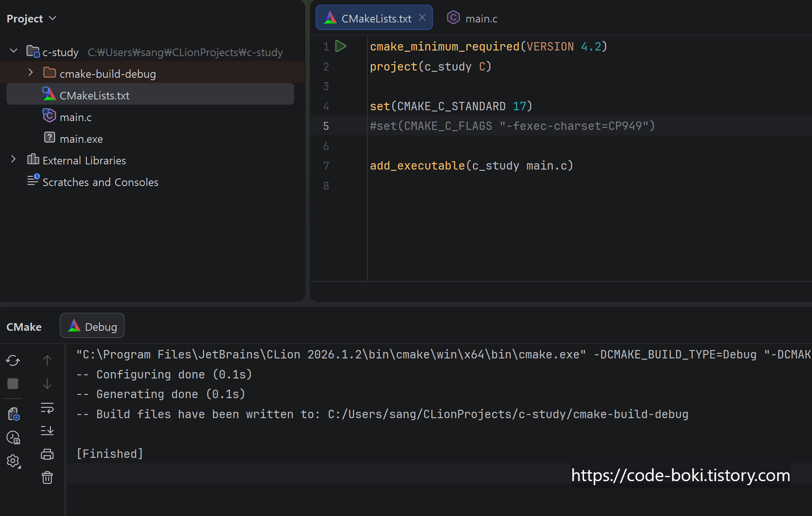The image size is (812, 516).
Task: Click the commented CMAKE_C_FLAGS line
Action: tap(512, 126)
